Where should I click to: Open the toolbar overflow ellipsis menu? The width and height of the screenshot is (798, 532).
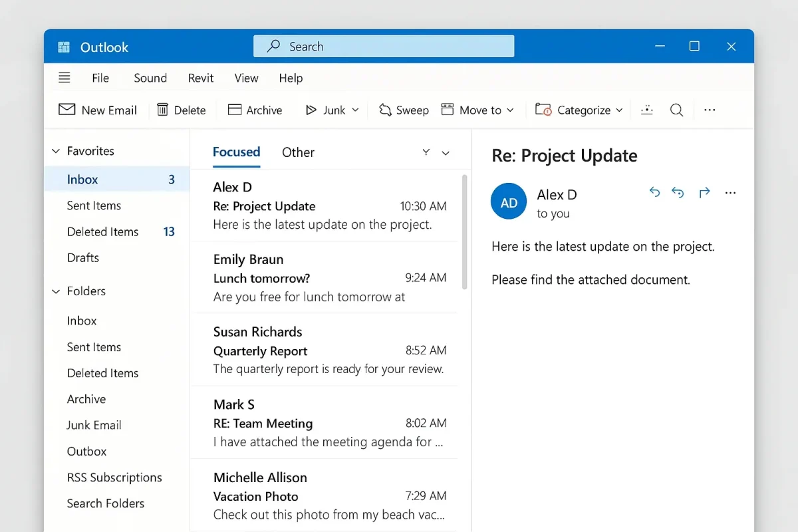coord(710,110)
